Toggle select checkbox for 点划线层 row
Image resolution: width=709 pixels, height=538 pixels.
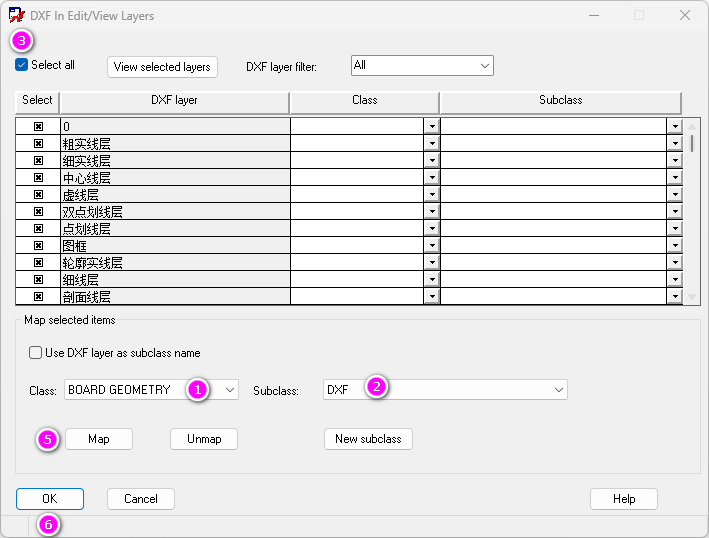pyautogui.click(x=38, y=228)
